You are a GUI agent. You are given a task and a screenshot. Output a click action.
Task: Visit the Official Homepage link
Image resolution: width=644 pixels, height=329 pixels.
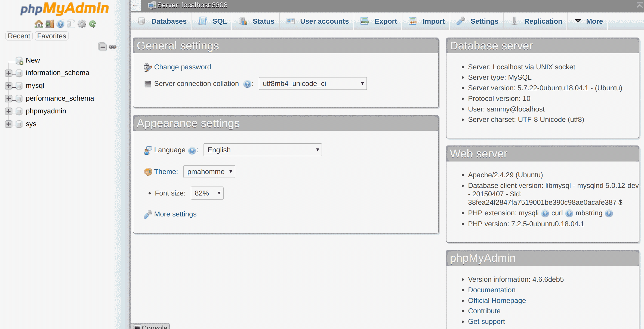tap(497, 300)
